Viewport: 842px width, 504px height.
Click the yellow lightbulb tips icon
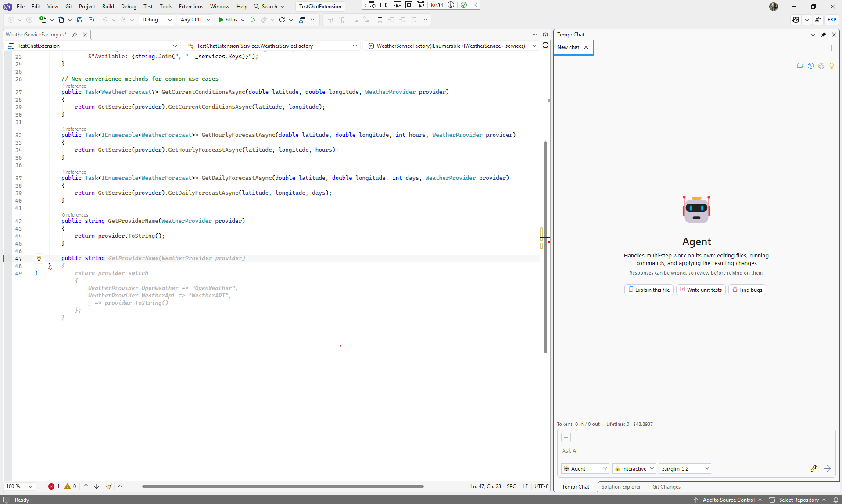[x=831, y=66]
